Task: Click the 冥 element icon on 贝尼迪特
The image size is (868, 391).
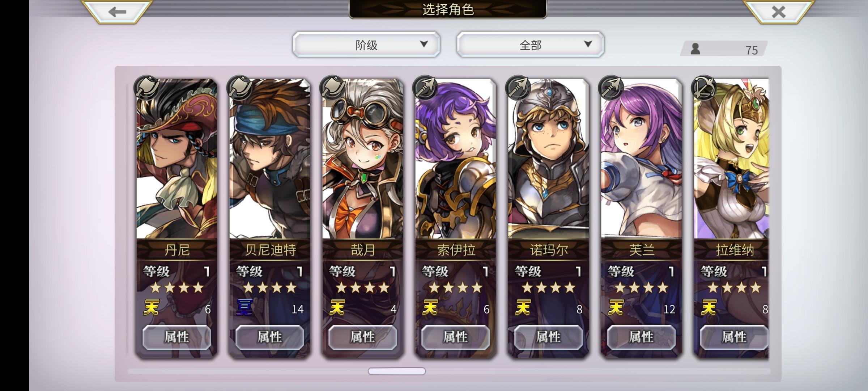Action: 244,308
